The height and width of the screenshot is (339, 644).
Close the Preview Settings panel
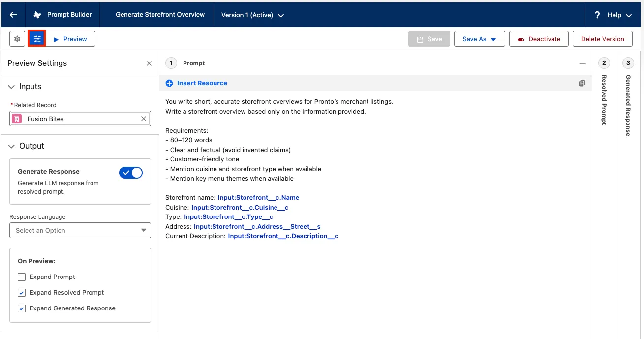(149, 63)
